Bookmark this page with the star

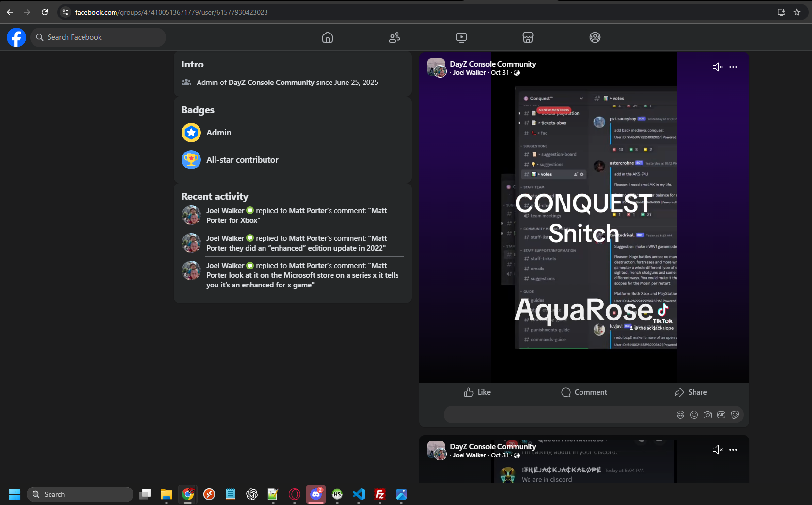coord(797,12)
